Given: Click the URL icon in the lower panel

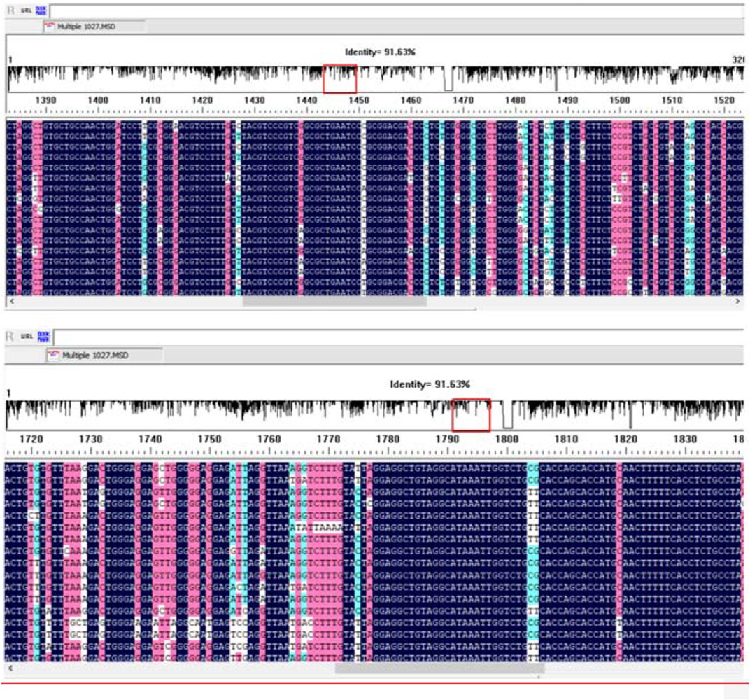Looking at the screenshot, I should tap(27, 337).
